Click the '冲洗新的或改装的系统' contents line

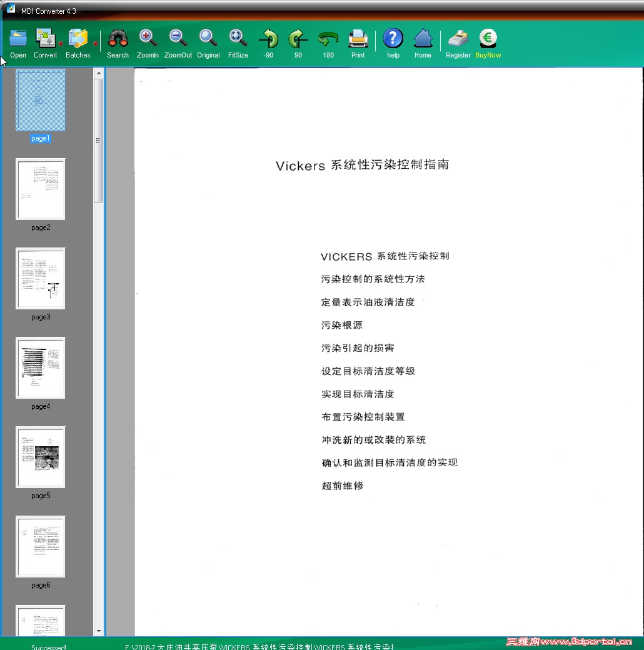tap(374, 440)
